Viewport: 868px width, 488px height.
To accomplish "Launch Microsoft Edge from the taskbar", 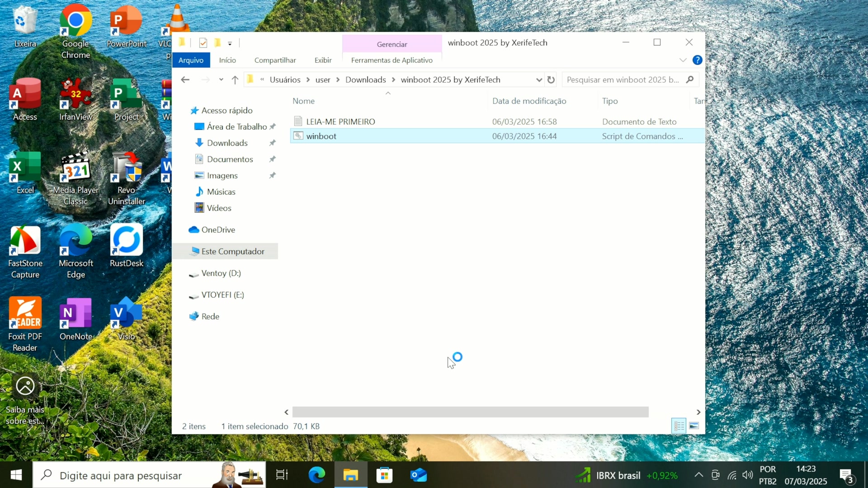I will [316, 475].
